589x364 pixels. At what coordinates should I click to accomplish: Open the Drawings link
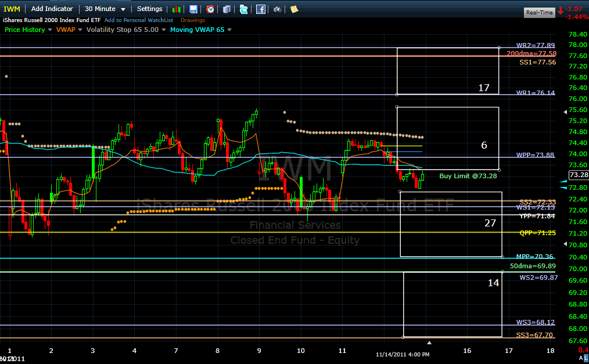(x=193, y=20)
